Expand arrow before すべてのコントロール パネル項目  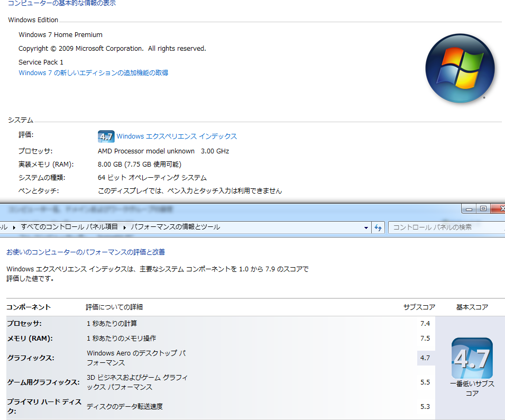tap(14, 227)
